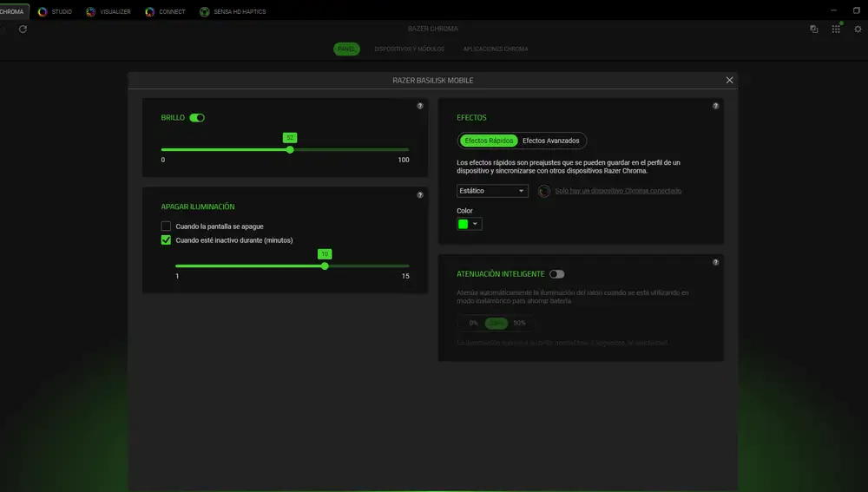Open Aplicaciones Chroma subtab
This screenshot has width=868, height=492.
(x=496, y=49)
